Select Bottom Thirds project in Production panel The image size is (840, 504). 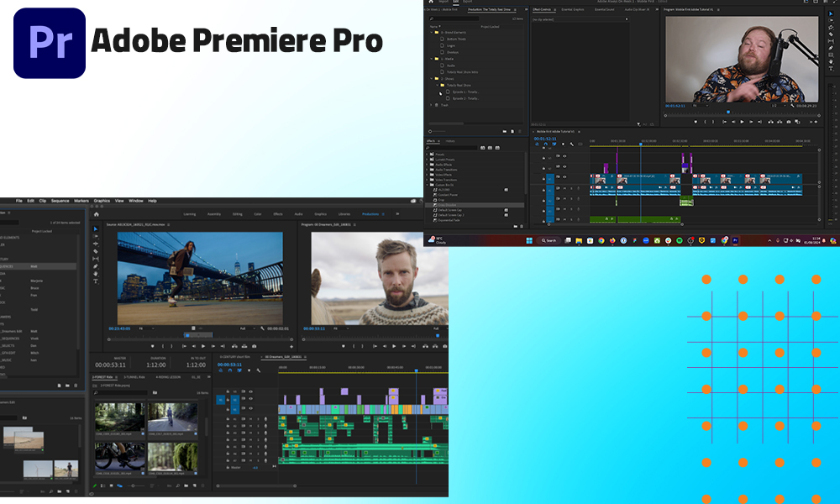point(456,39)
